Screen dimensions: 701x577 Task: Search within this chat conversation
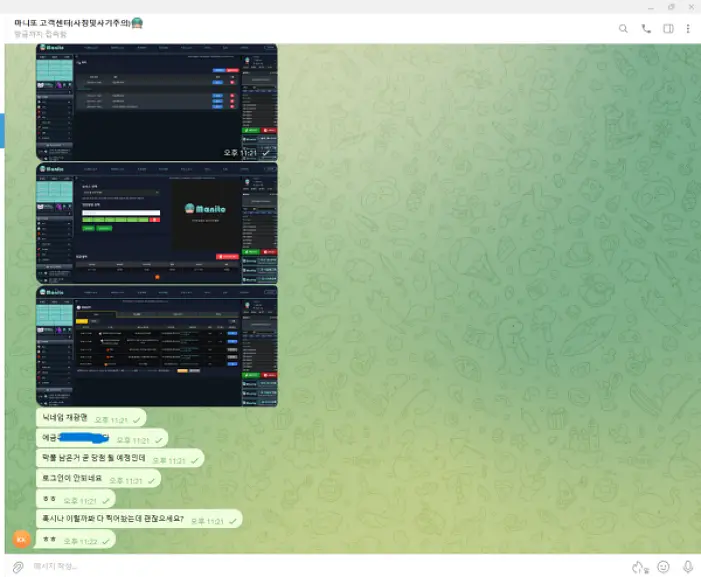pos(624,29)
